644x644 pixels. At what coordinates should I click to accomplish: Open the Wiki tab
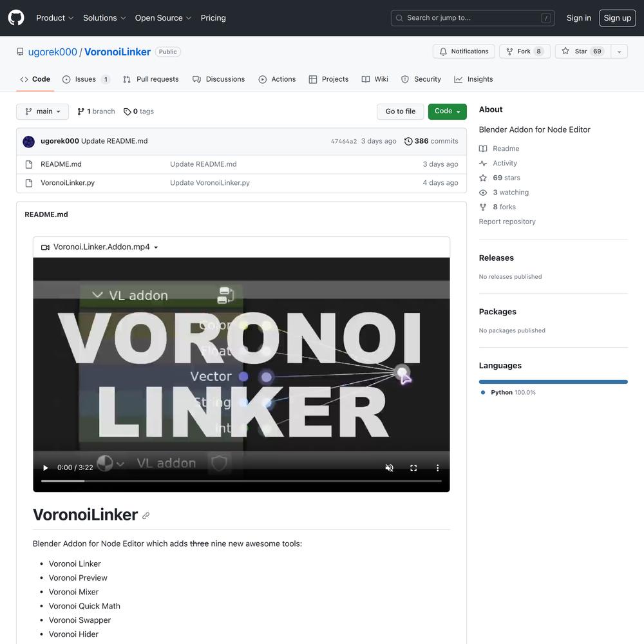pos(375,79)
